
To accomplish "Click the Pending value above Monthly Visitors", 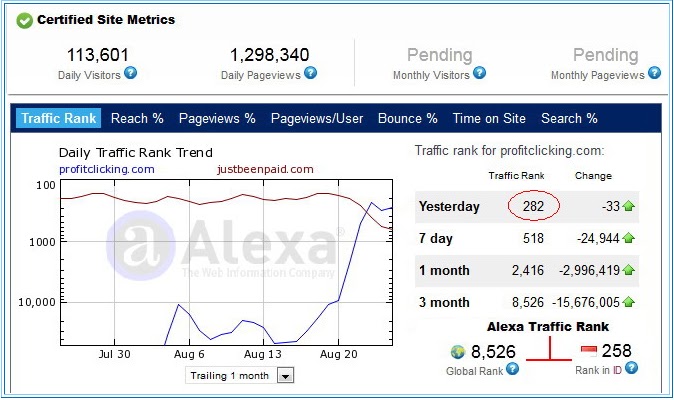I will click(x=439, y=55).
